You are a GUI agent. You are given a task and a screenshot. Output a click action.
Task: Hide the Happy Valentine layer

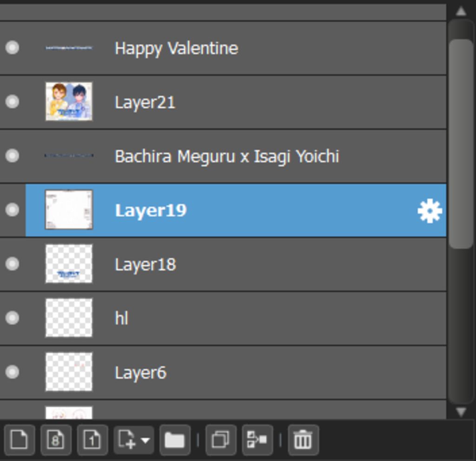pos(12,47)
